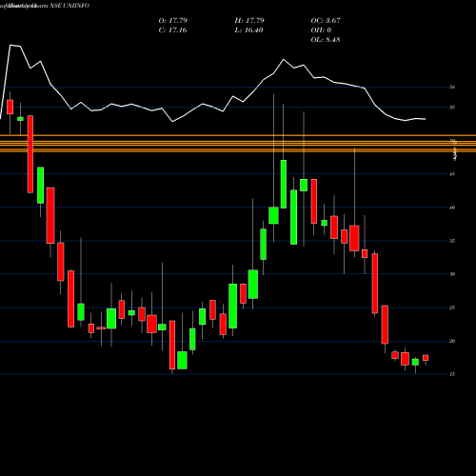Click the 25 price axis label
476x476 pixels.
pyautogui.click(x=452, y=307)
